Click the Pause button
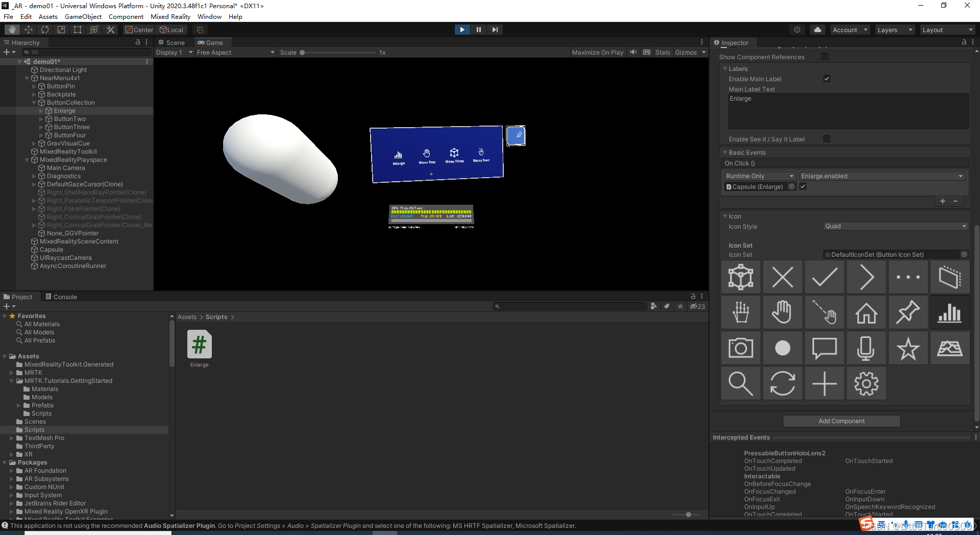This screenshot has height=535, width=980. 478,30
